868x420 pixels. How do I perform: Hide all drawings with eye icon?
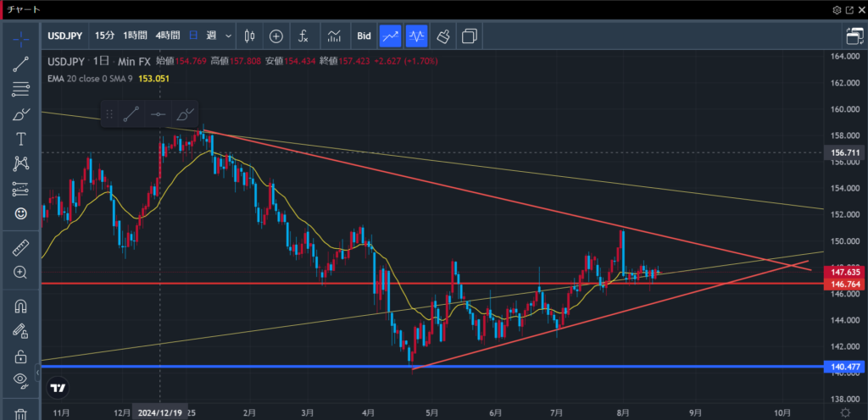21,379
